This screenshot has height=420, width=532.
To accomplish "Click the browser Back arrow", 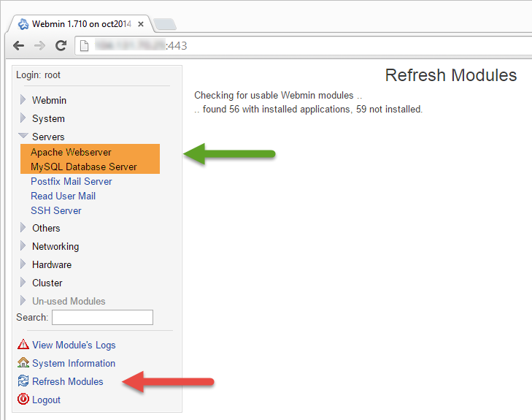I will pos(18,45).
